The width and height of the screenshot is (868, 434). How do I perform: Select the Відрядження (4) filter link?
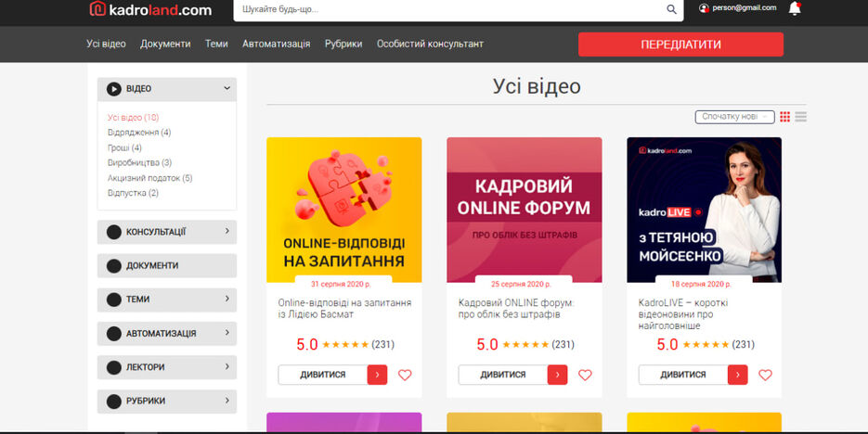[x=139, y=133]
